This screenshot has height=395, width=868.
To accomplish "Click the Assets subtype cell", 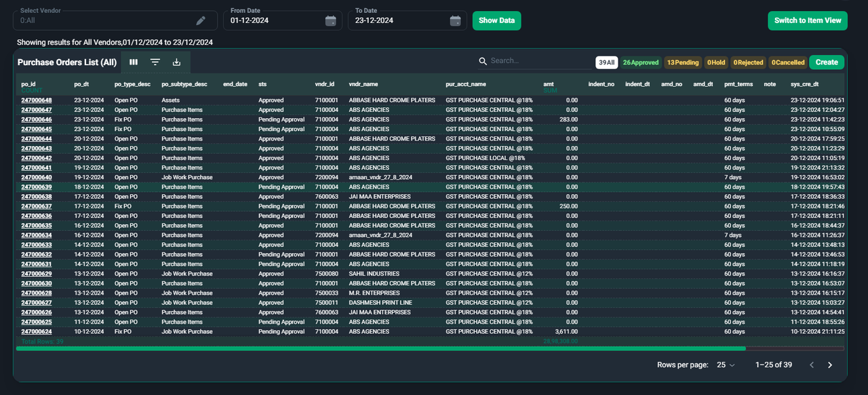I will click(170, 100).
